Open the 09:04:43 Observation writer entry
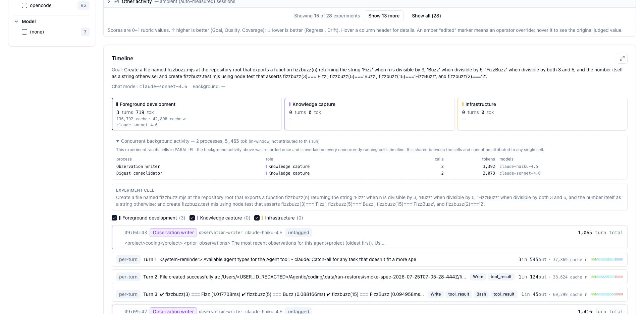Viewport: 644px width, 314px height. pyautogui.click(x=370, y=237)
